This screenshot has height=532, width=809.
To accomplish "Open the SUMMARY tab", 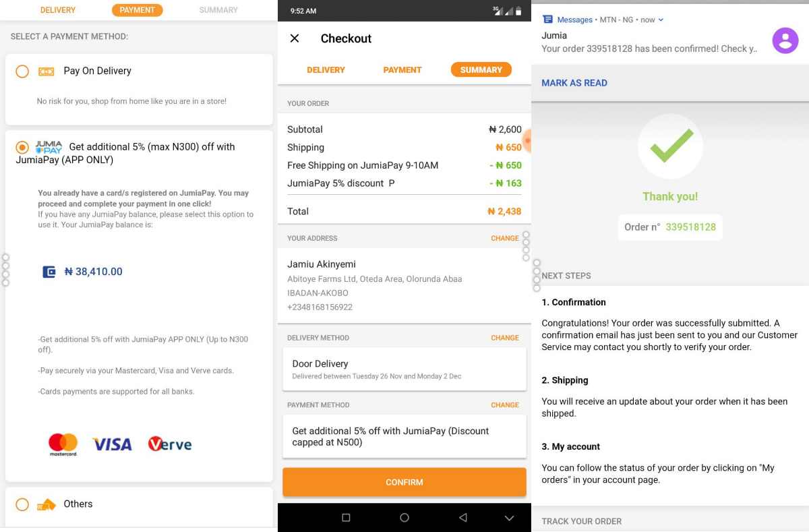I will pos(480,69).
